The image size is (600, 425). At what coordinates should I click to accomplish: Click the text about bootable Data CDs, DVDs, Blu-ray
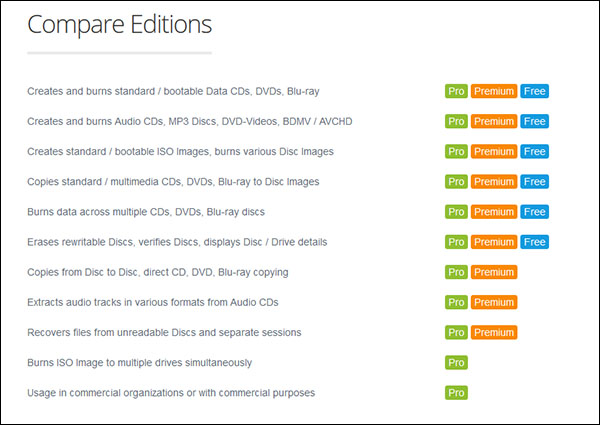173,92
